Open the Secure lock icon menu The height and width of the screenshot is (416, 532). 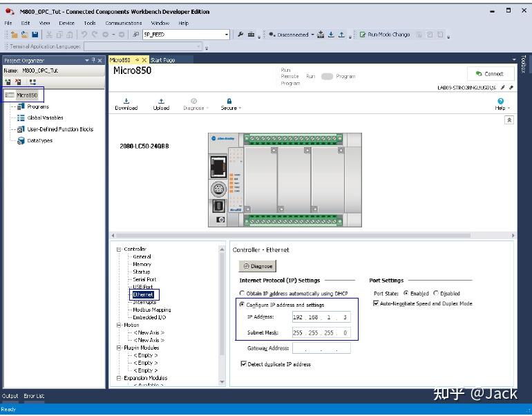point(229,101)
